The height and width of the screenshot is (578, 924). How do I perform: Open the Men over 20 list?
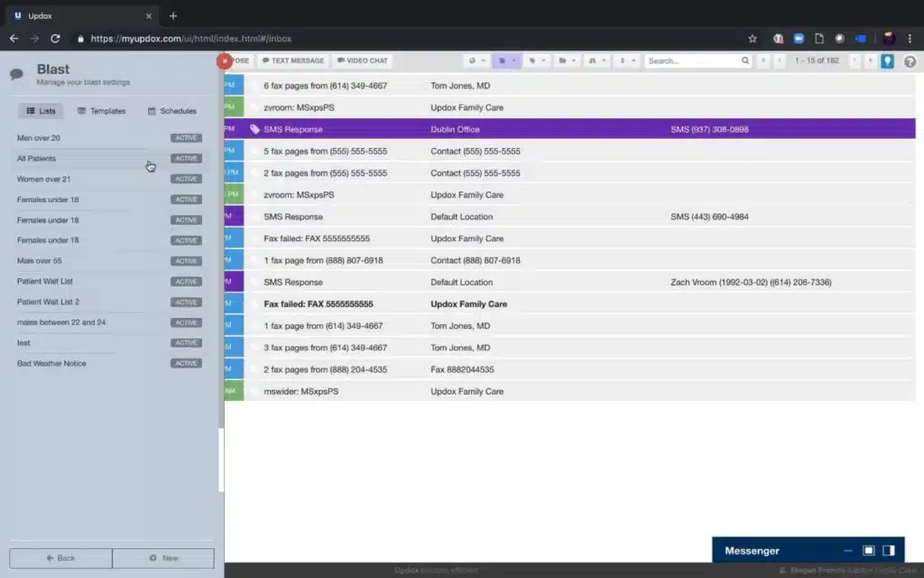coord(38,138)
